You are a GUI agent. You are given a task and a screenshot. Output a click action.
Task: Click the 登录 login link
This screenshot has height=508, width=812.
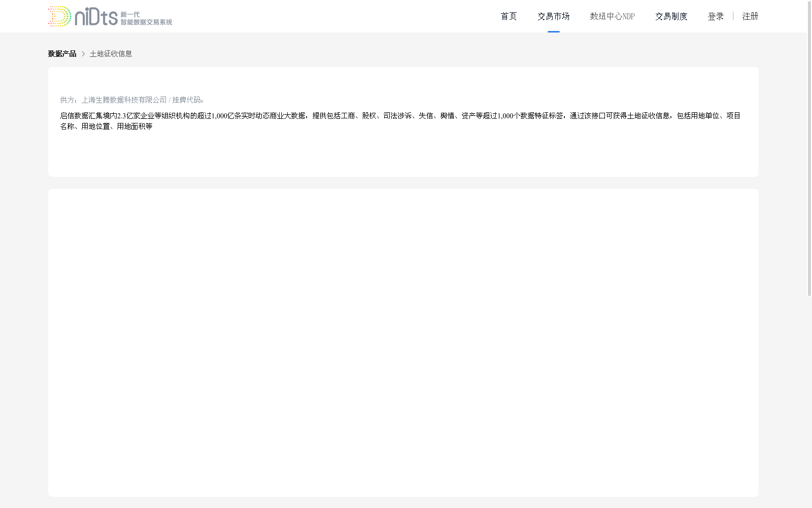coord(716,16)
